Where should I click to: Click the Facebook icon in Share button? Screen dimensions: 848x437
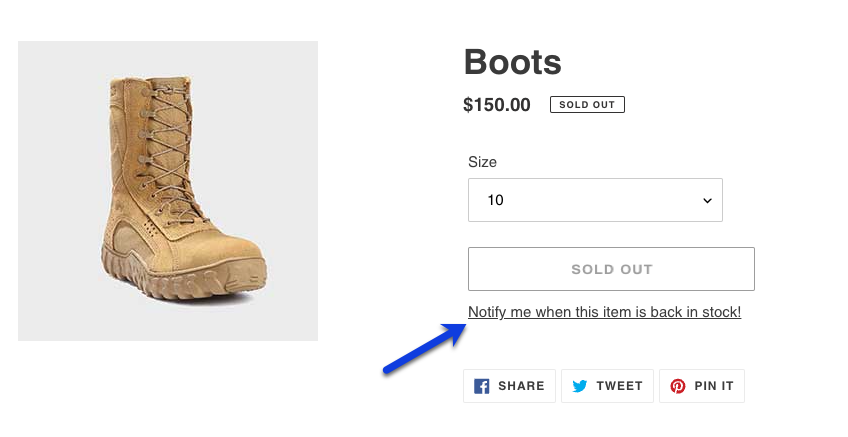[x=482, y=386]
